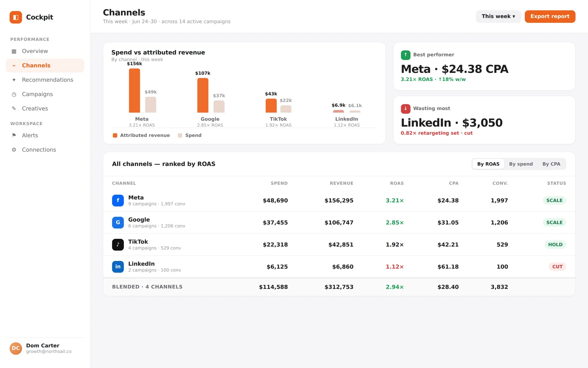
Task: Click the Cockpit logo icon
Action: [16, 17]
